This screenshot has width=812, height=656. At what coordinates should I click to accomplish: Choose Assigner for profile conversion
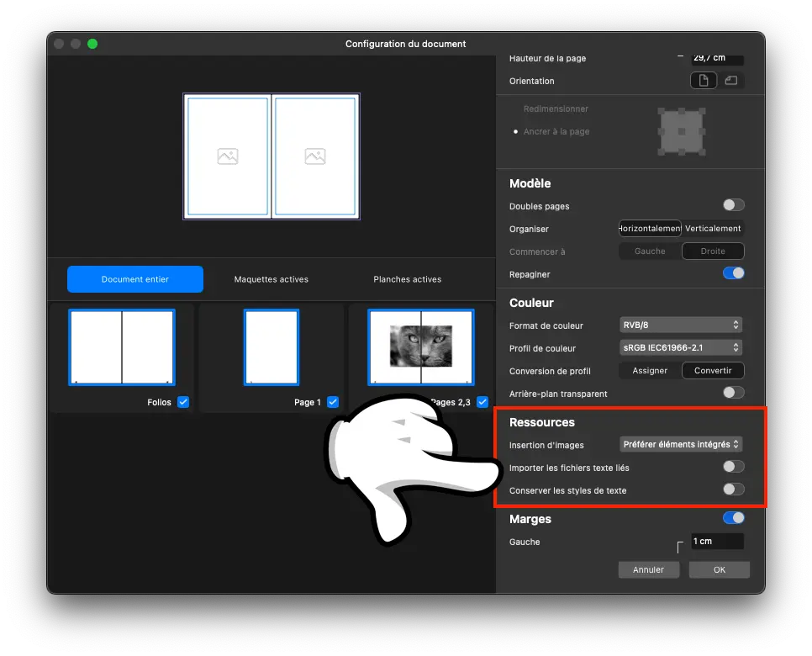click(650, 371)
